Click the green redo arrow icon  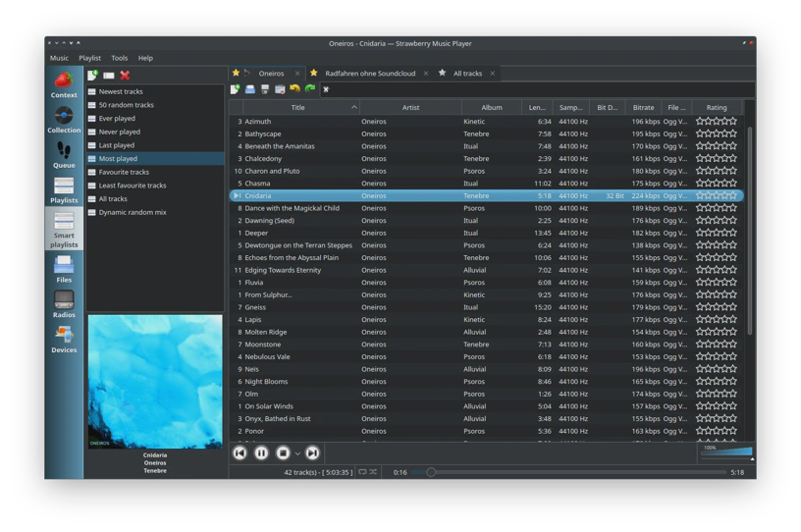pos(310,89)
